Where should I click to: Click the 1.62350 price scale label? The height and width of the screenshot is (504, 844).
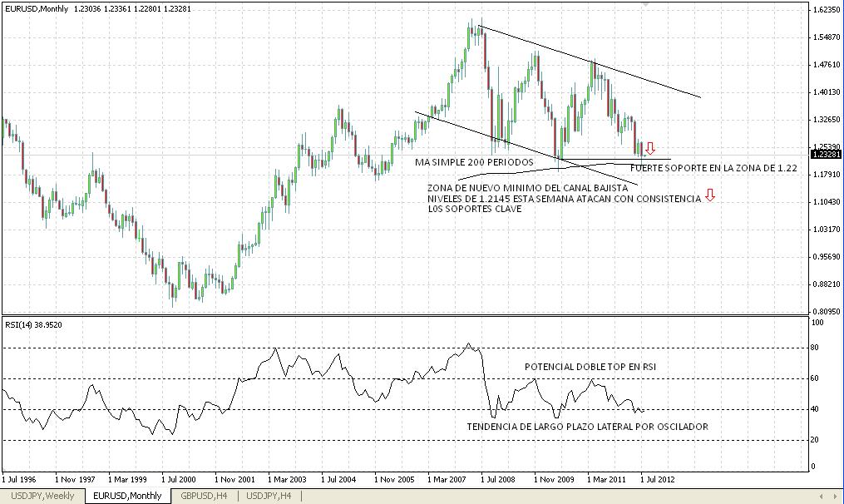pyautogui.click(x=827, y=9)
